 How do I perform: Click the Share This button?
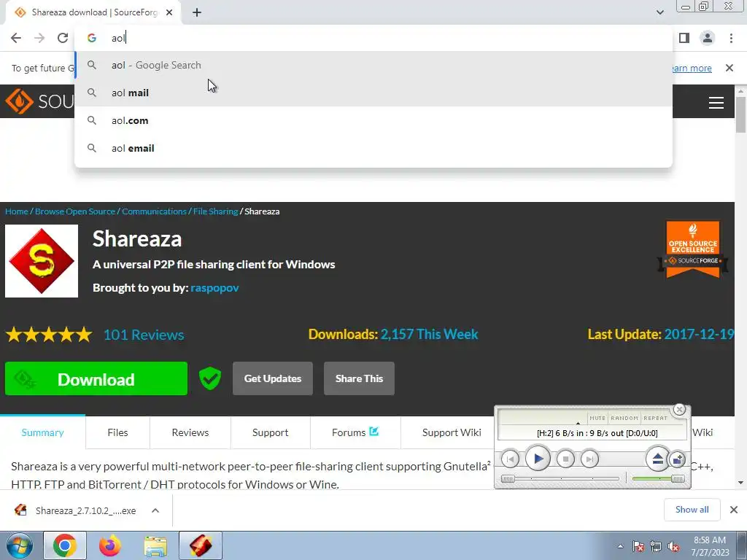tap(359, 378)
